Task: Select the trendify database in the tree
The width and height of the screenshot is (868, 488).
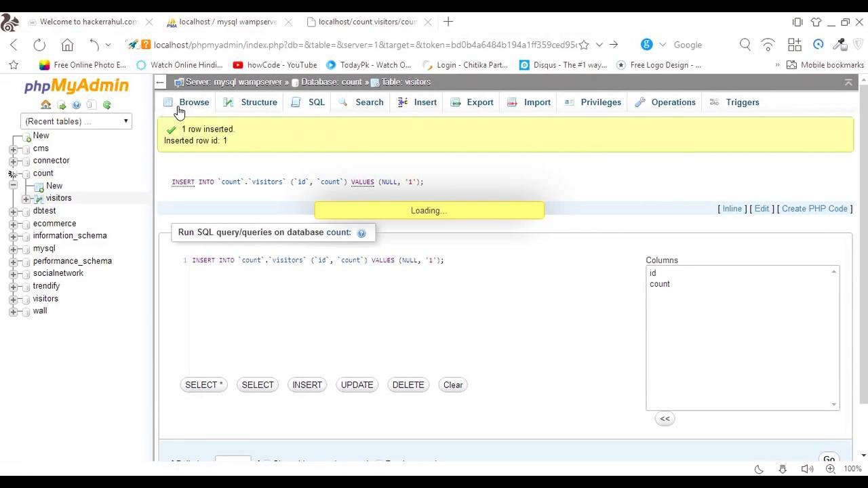Action: coord(46,286)
